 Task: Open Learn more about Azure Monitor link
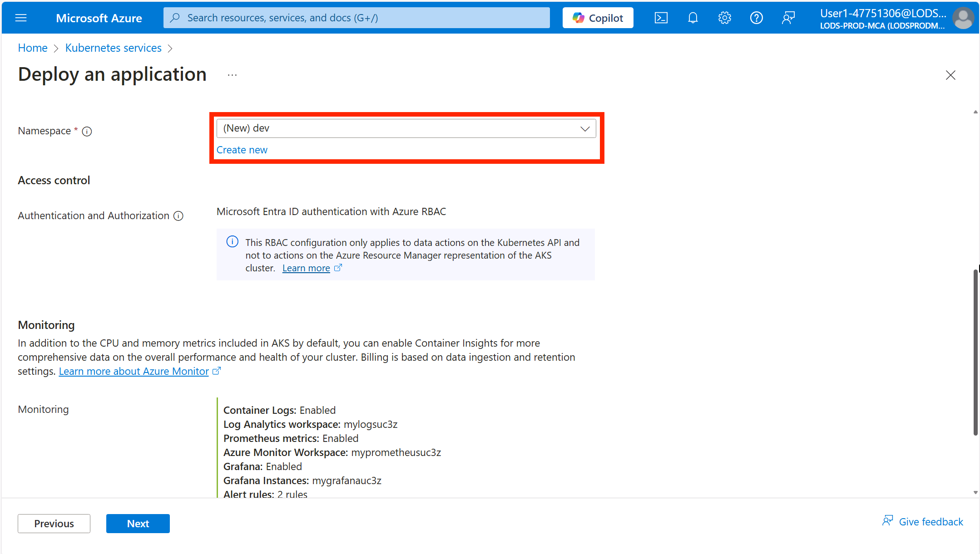pyautogui.click(x=134, y=371)
